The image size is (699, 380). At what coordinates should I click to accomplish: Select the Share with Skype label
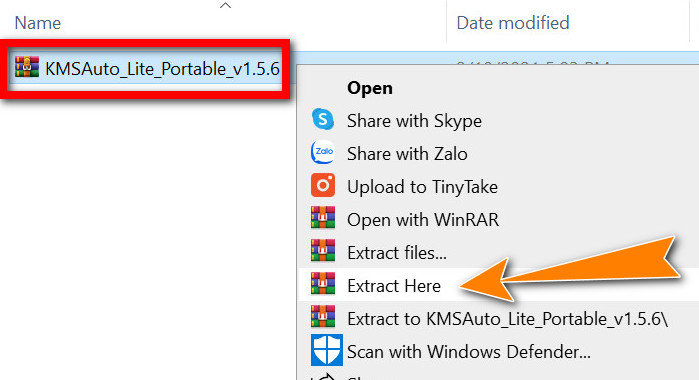pos(414,121)
